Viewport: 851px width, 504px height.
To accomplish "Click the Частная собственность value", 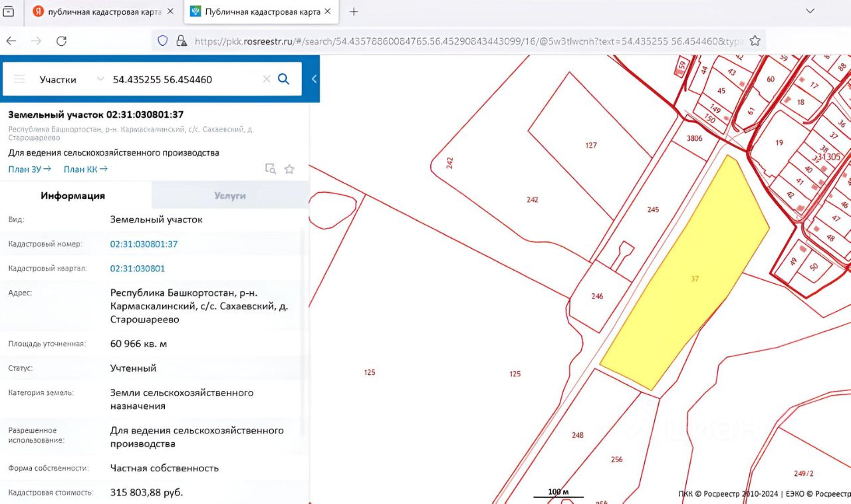I will tap(164, 468).
